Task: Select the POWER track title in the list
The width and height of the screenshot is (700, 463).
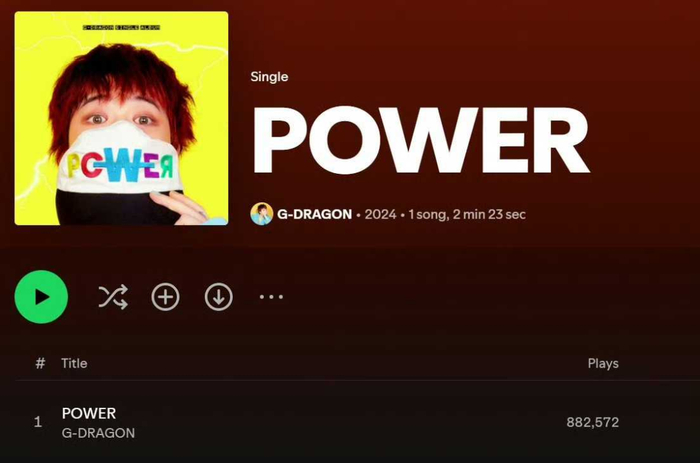Action: 89,413
